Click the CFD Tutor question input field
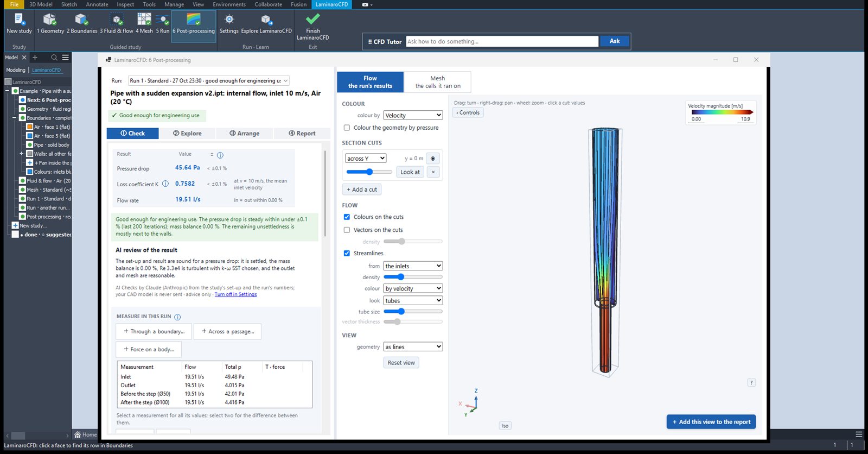The image size is (868, 454). pos(502,41)
